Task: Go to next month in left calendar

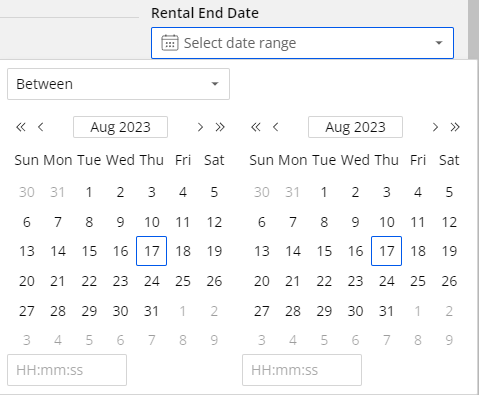Action: 200,127
